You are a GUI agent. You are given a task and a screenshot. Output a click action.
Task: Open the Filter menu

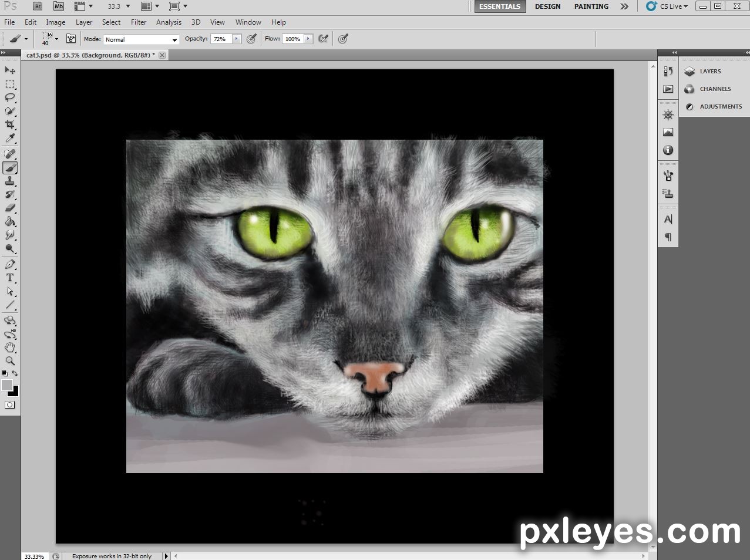tap(139, 22)
